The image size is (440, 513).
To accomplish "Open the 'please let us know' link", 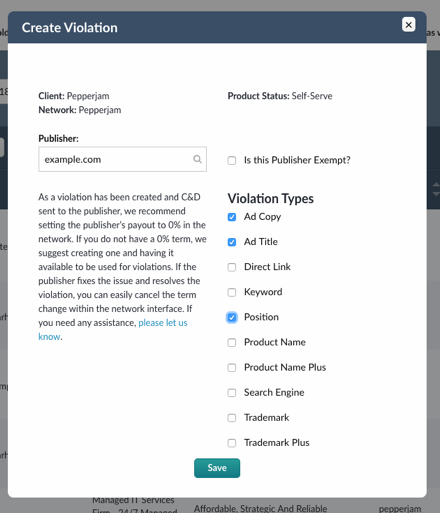I will click(163, 323).
